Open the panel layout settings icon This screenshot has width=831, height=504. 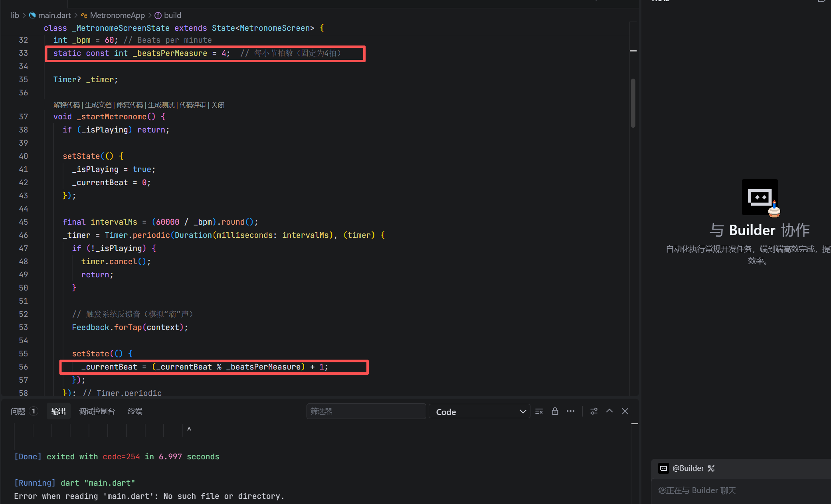[594, 411]
